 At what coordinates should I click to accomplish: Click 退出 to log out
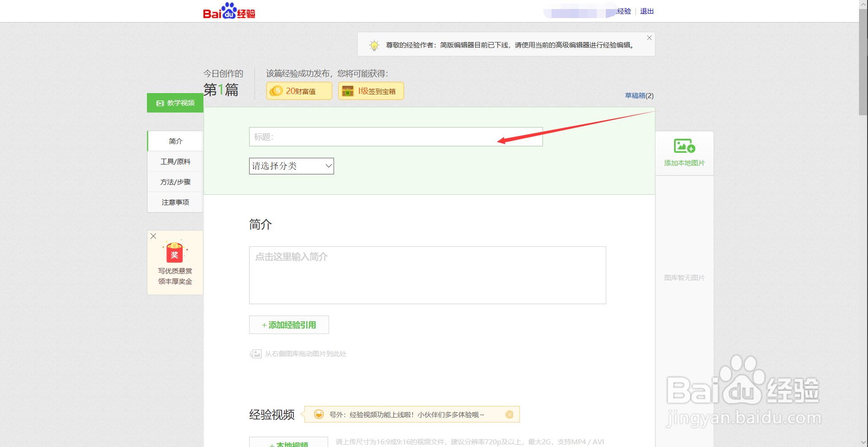click(646, 11)
